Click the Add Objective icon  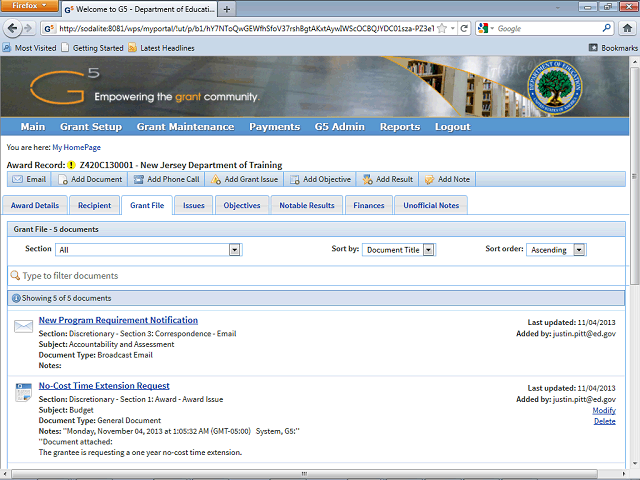click(294, 180)
